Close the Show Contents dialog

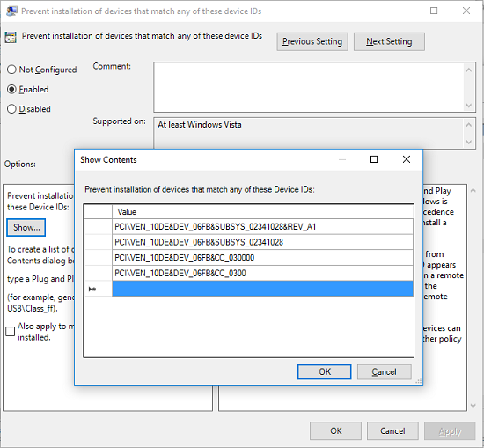point(407,159)
